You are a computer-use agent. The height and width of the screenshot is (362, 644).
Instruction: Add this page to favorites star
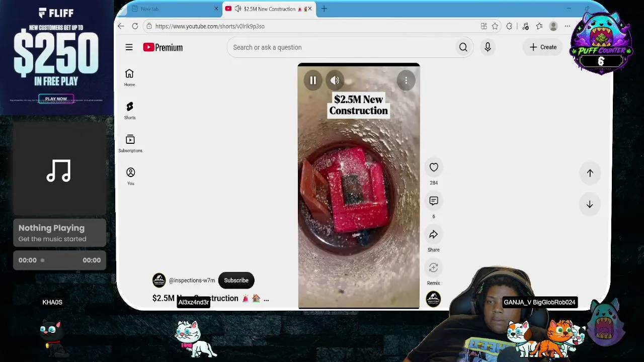click(x=495, y=26)
